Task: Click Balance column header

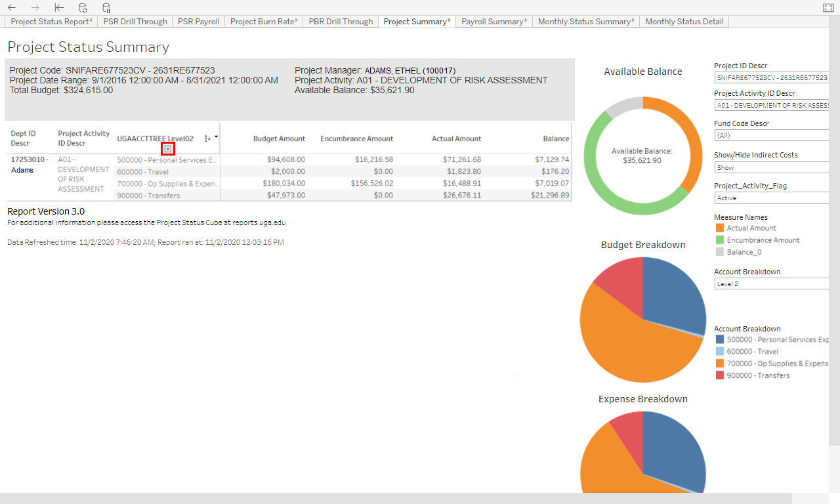Action: click(x=556, y=138)
